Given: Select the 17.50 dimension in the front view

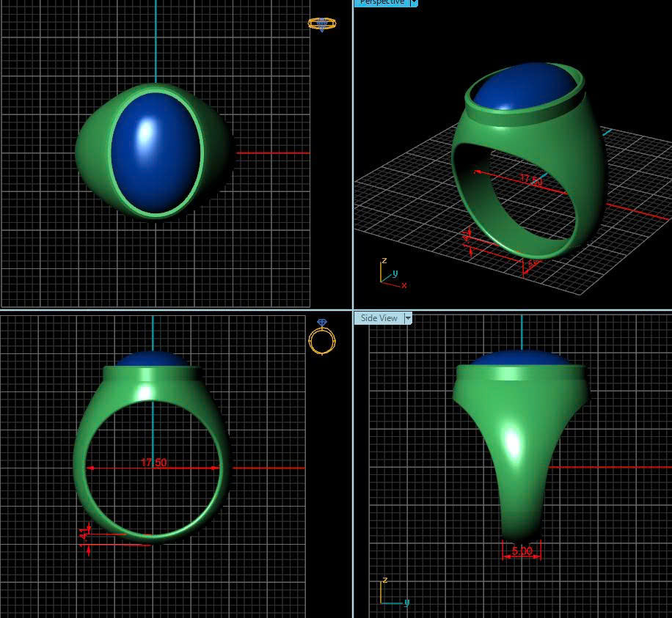Looking at the screenshot, I should (154, 463).
